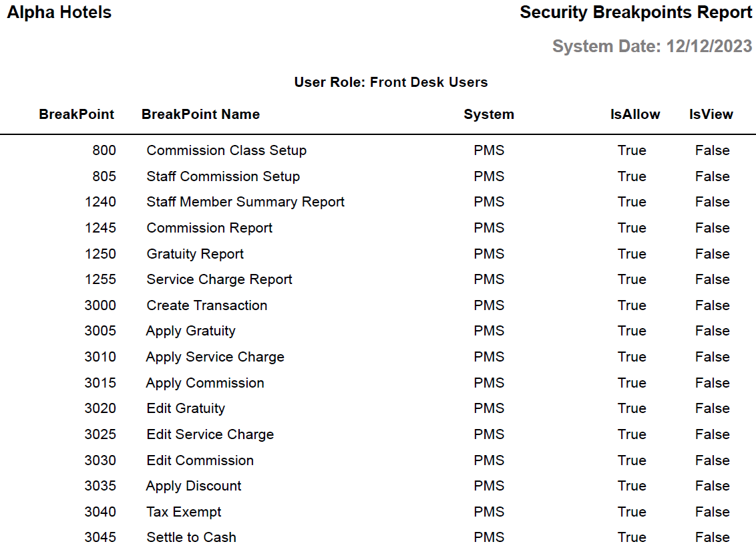This screenshot has width=756, height=554.
Task: Select the Commission Report breakpoint name
Action: 210,228
